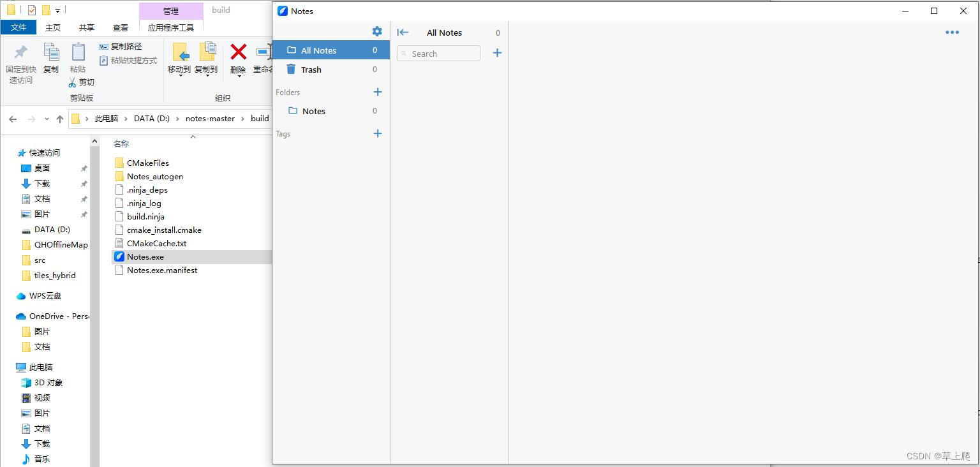The height and width of the screenshot is (467, 980).
Task: Expand the Copy to dropdown arrow
Action: pyautogui.click(x=207, y=77)
